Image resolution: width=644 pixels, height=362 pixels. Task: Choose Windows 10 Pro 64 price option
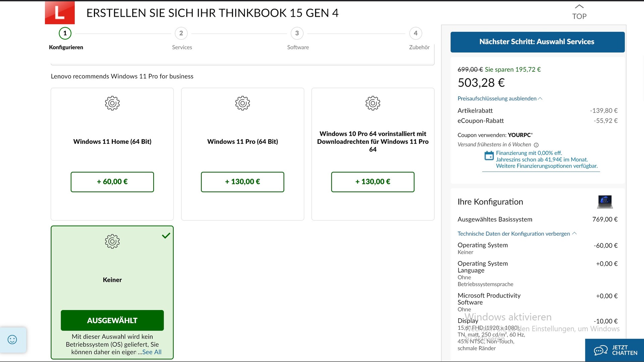click(x=373, y=182)
